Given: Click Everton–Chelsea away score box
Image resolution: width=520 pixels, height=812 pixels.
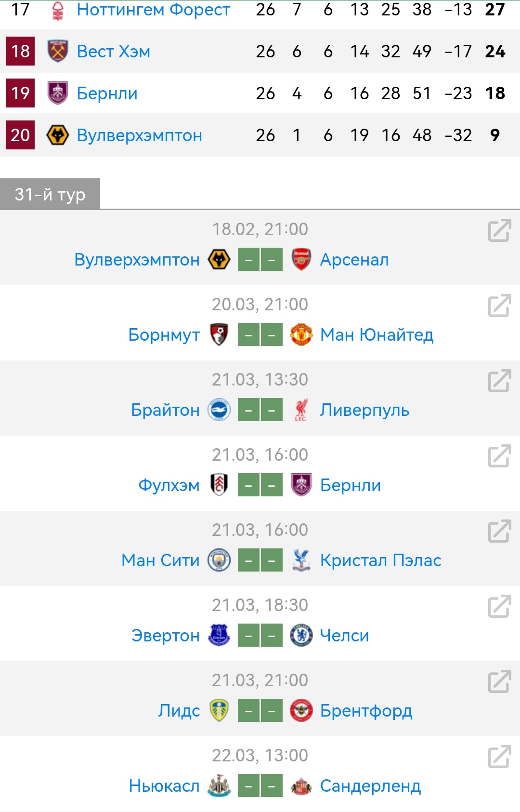Looking at the screenshot, I should click(x=272, y=636).
